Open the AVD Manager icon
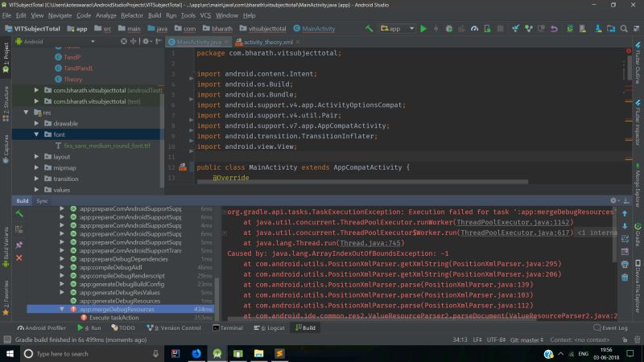 583,28
